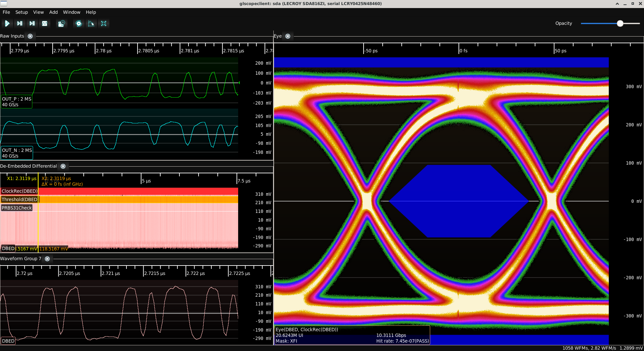Click the waveform box icon in the toolbar
The height and width of the screenshot is (351, 644).
(45, 23)
